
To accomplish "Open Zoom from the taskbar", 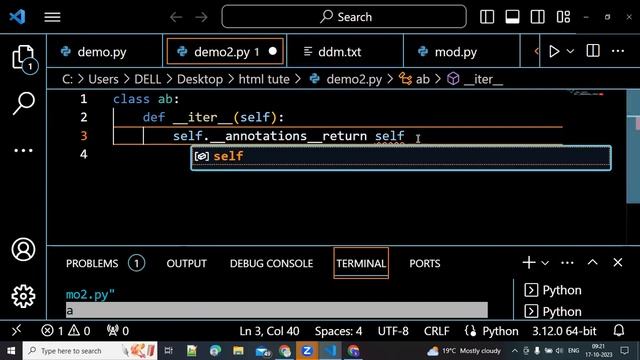I will (307, 351).
